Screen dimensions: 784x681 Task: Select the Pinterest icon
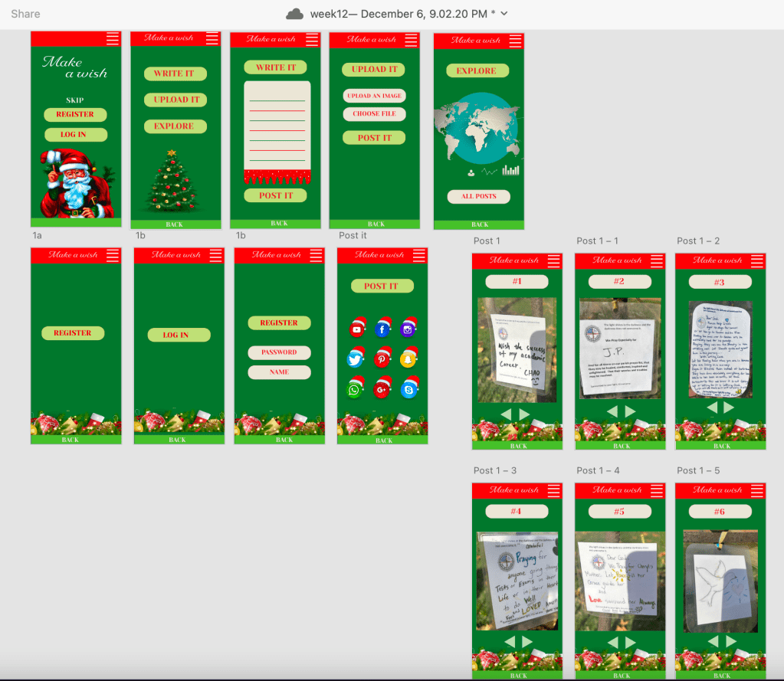point(382,359)
